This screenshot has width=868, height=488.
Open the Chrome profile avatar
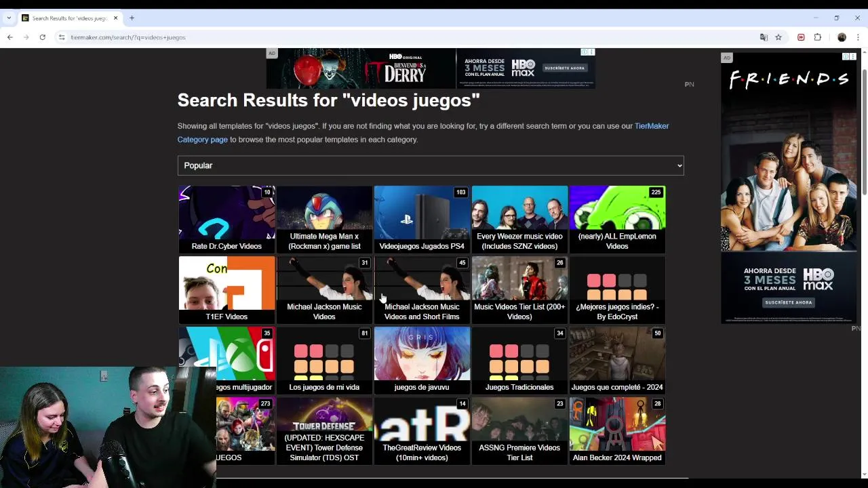tap(842, 37)
